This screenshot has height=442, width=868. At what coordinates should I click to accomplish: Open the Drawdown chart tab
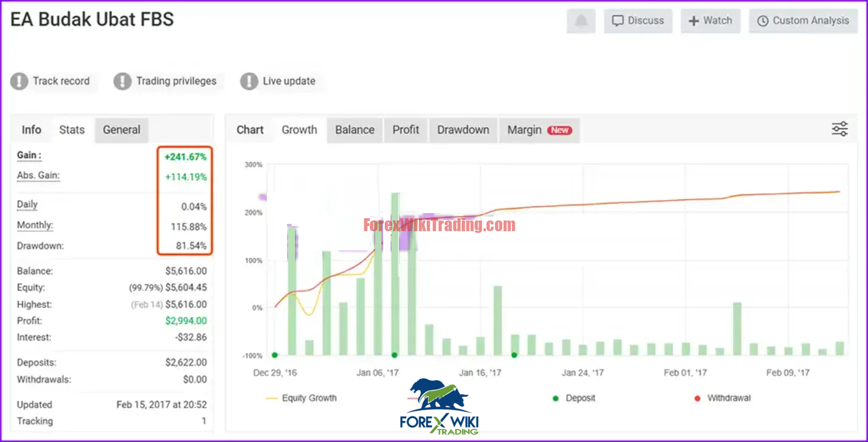coord(463,130)
